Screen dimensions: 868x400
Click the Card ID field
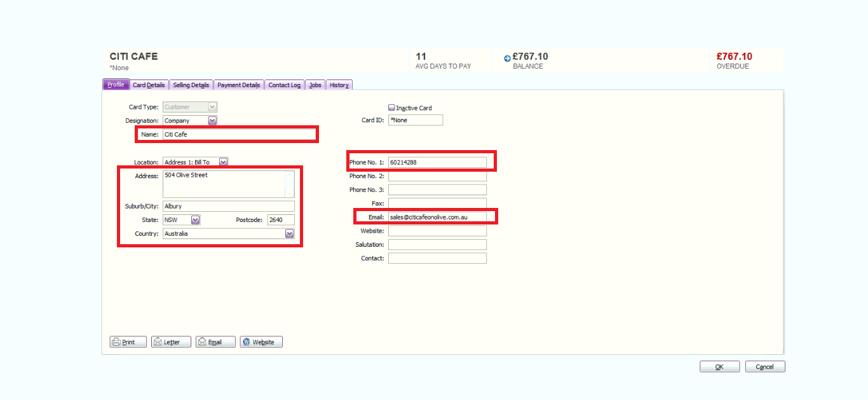click(416, 120)
